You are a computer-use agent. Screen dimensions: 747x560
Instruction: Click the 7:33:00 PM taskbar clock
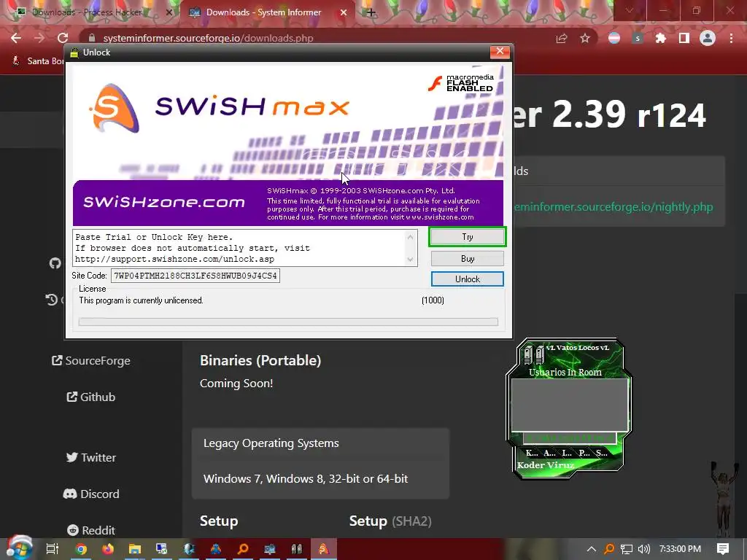point(680,549)
